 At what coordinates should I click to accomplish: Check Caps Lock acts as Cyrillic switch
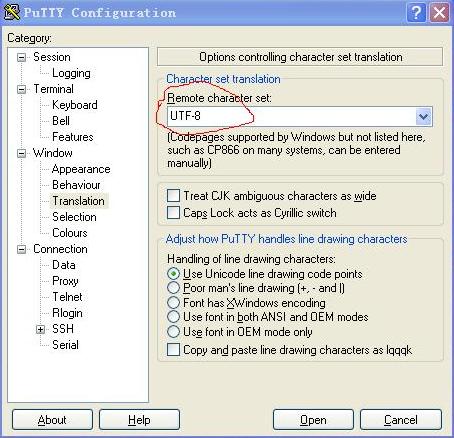coord(173,213)
